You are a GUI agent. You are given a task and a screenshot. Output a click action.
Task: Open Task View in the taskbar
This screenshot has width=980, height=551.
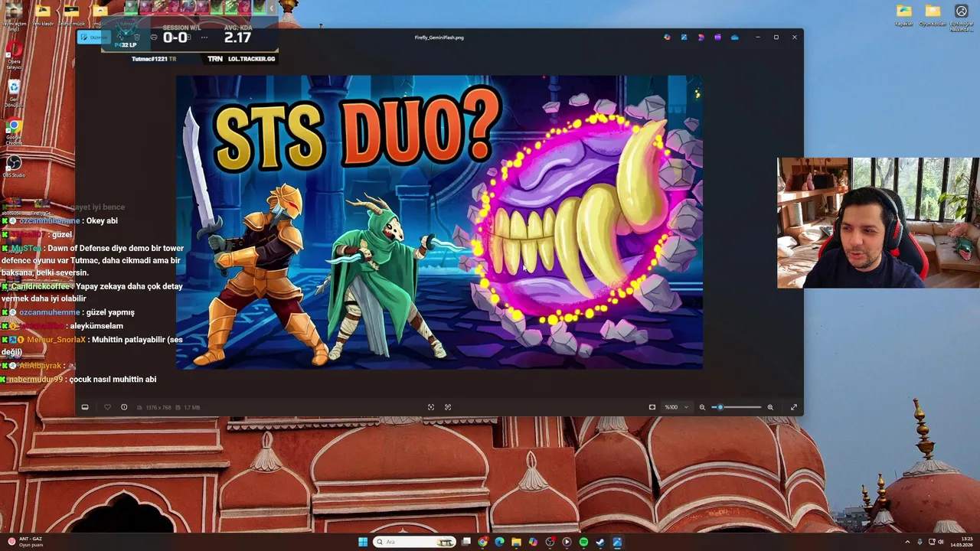(x=465, y=542)
